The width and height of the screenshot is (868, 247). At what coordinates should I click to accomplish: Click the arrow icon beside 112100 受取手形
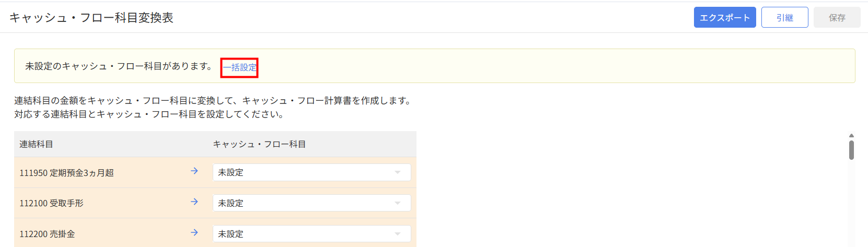(194, 202)
